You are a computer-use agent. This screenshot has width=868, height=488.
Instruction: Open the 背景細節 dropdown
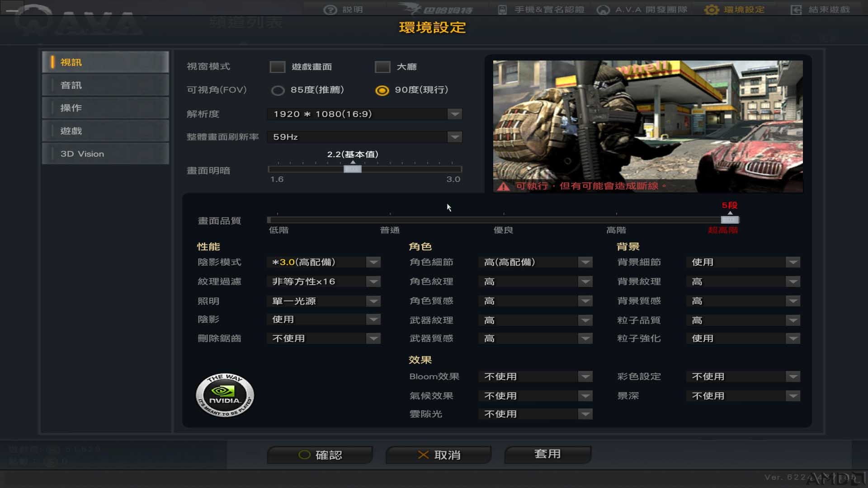[743, 262]
